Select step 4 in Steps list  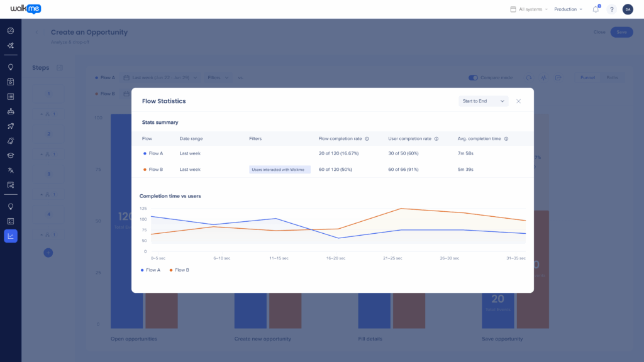point(48,214)
